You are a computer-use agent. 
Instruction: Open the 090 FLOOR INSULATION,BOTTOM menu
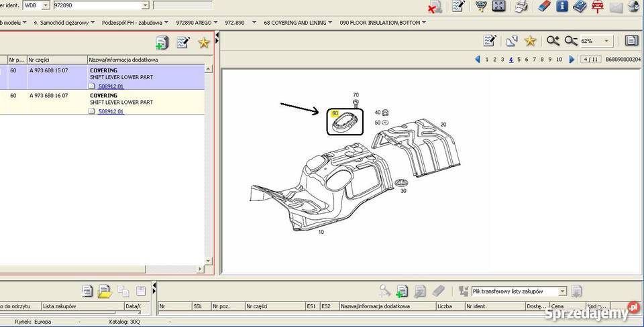tap(383, 23)
